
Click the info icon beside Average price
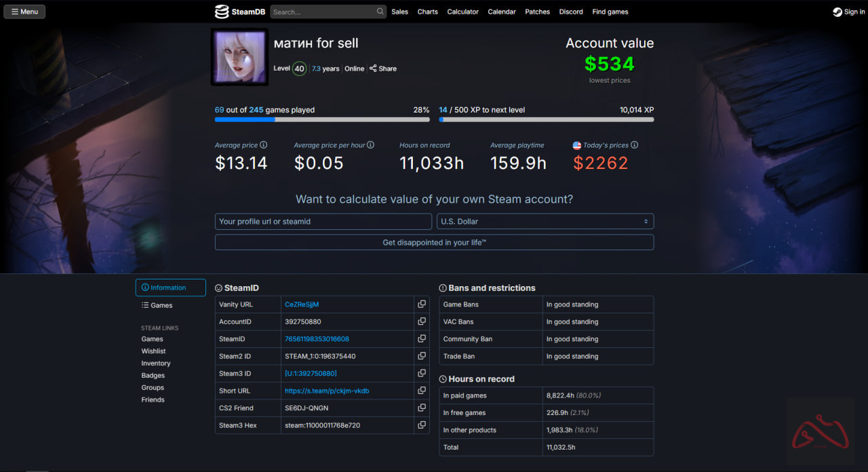point(264,145)
